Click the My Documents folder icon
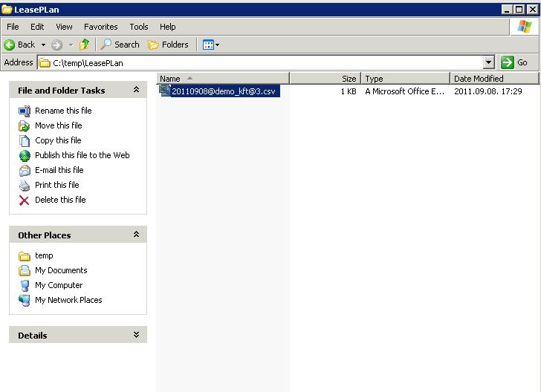The image size is (541, 392). point(25,271)
